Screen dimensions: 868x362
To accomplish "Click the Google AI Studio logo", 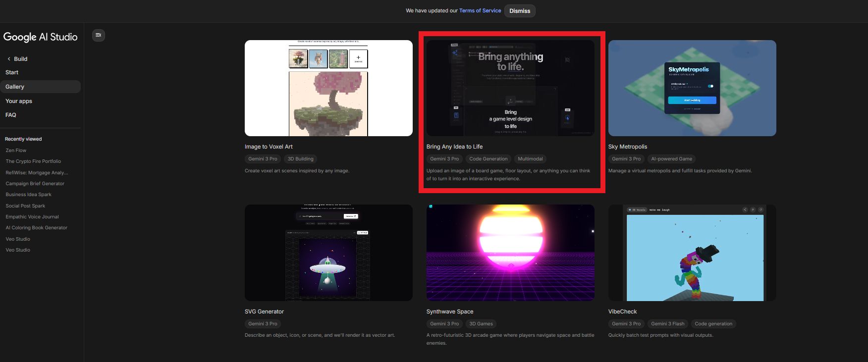I will pyautogui.click(x=41, y=37).
